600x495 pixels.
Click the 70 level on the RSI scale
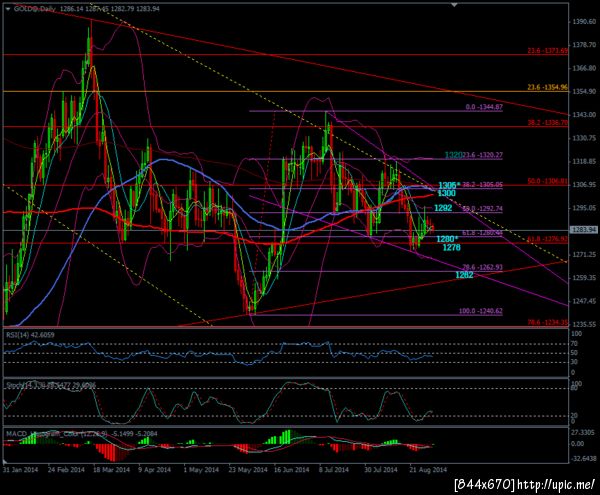576,344
